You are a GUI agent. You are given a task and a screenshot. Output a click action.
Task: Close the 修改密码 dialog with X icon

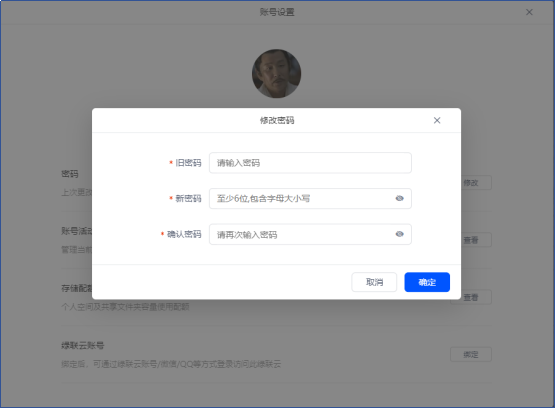point(437,121)
